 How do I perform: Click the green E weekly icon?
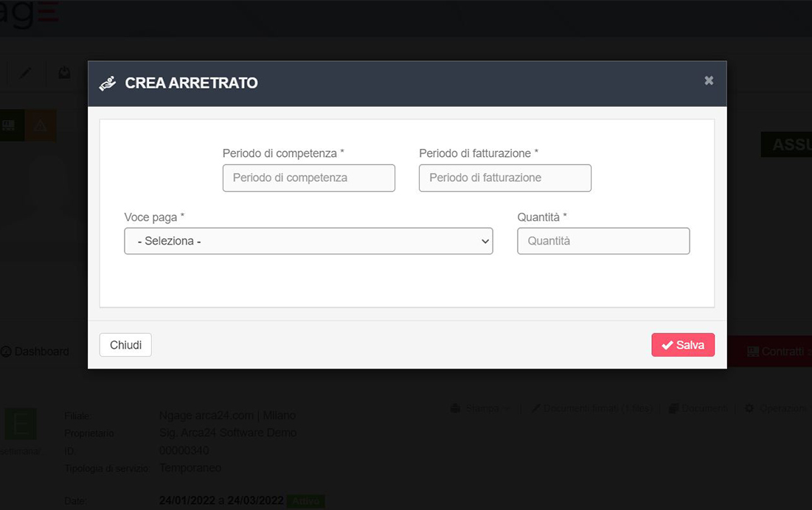click(21, 425)
